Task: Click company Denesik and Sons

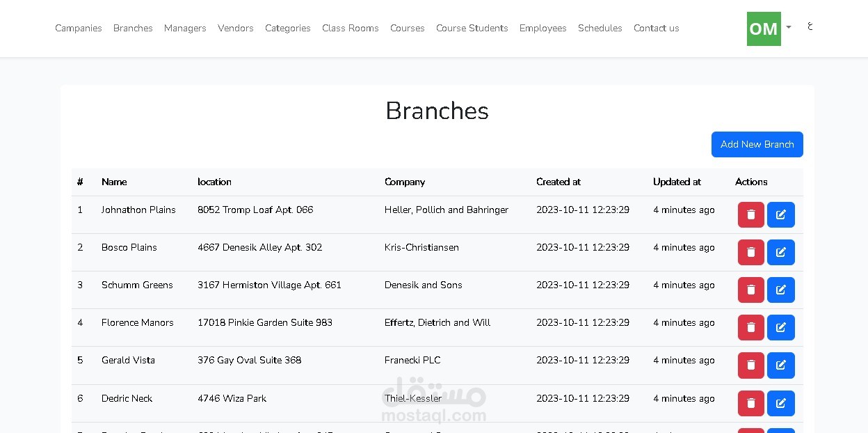Action: pos(424,285)
